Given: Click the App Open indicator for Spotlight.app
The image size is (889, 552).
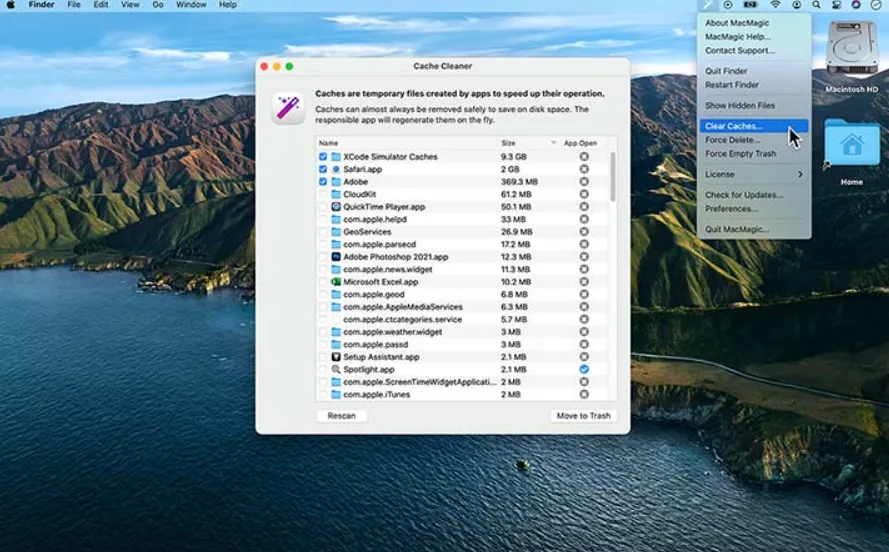Looking at the screenshot, I should (x=584, y=369).
